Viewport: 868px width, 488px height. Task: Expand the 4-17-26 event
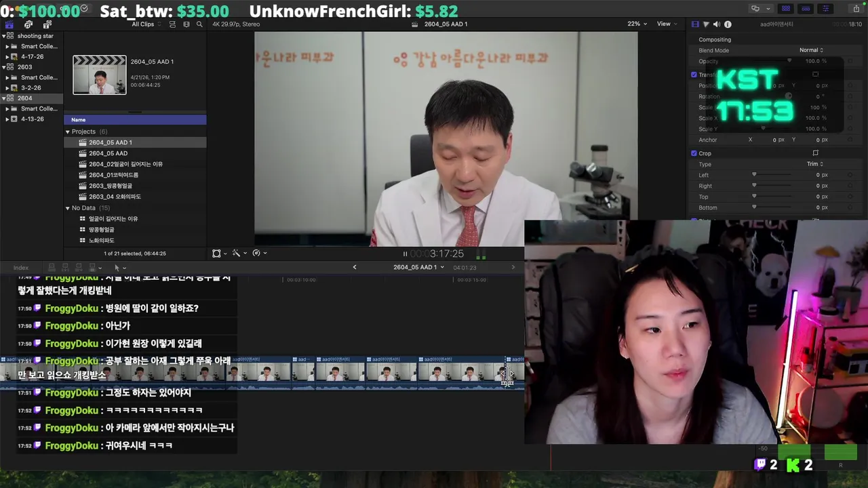point(7,57)
